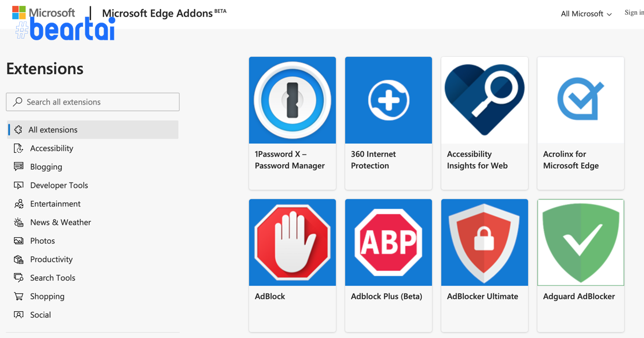
Task: Click the Search Tools category icon
Action: pyautogui.click(x=19, y=277)
